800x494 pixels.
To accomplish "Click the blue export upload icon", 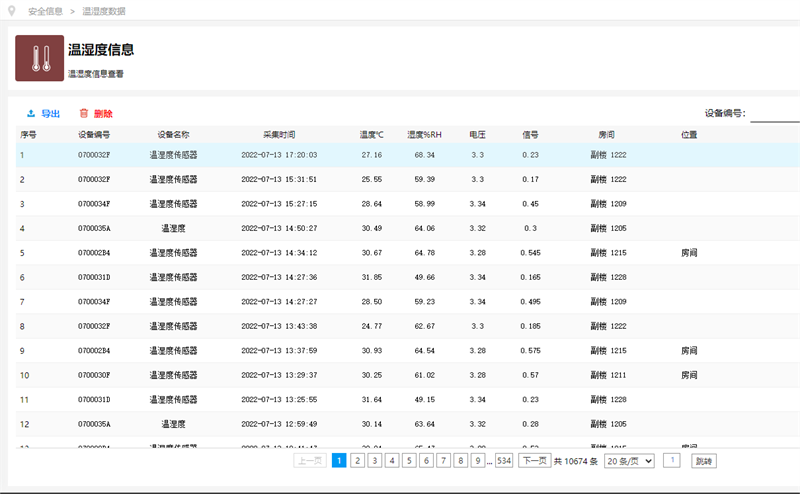I will [31, 114].
